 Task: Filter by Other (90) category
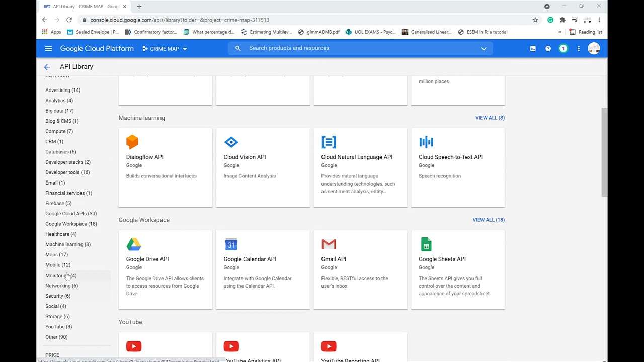(56, 337)
